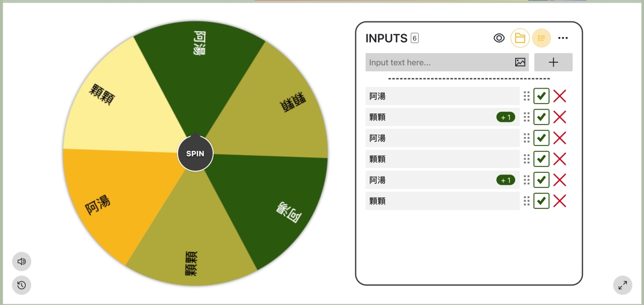Uncheck the first 阿湯 entry checkbox

click(541, 97)
